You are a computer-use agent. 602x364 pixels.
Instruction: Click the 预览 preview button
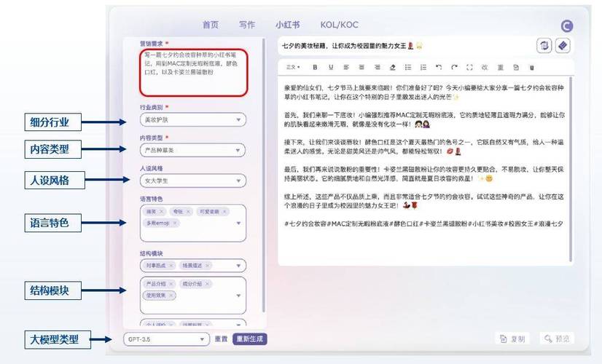[557, 339]
